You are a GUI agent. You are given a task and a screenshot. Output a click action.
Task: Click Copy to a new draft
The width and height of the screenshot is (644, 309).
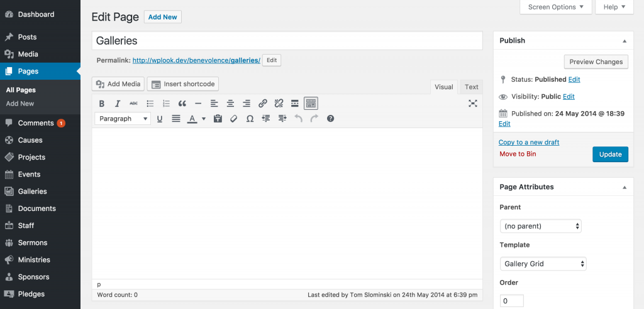(x=529, y=143)
